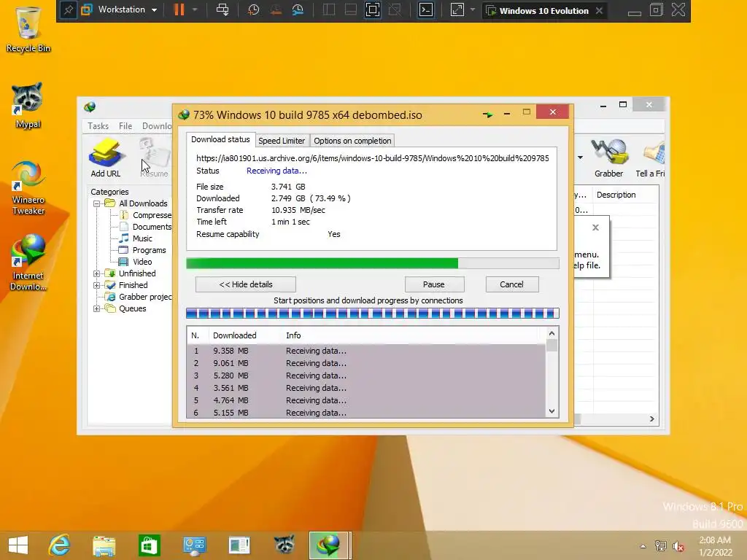The image size is (747, 560).
Task: Open the File menu in IDM
Action: 125,125
